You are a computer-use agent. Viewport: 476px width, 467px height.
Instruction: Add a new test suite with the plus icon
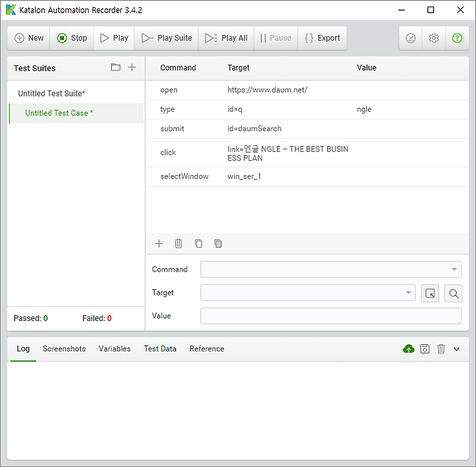tap(132, 67)
